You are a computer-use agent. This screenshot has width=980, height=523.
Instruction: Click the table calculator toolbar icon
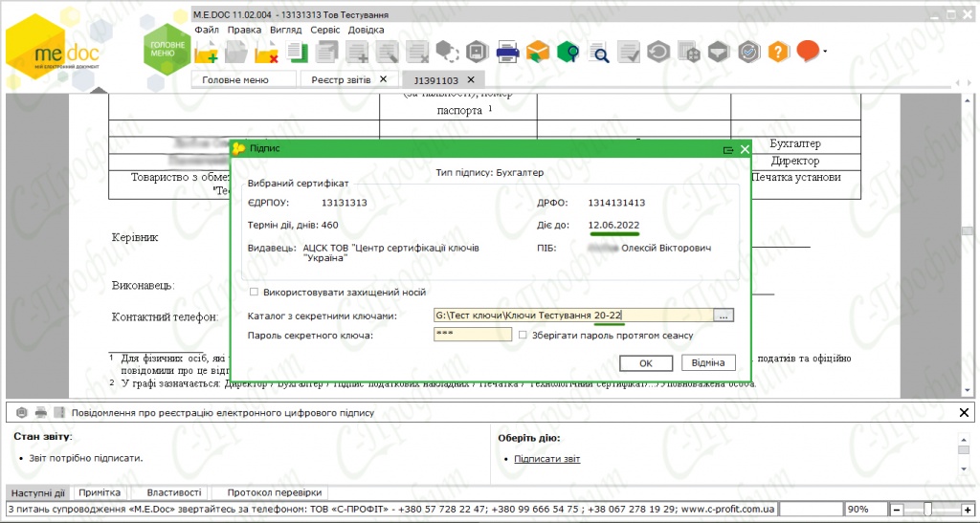pyautogui.click(x=688, y=53)
